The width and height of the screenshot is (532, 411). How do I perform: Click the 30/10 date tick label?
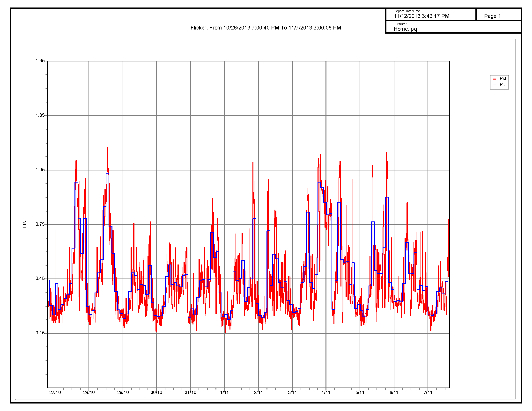156,392
